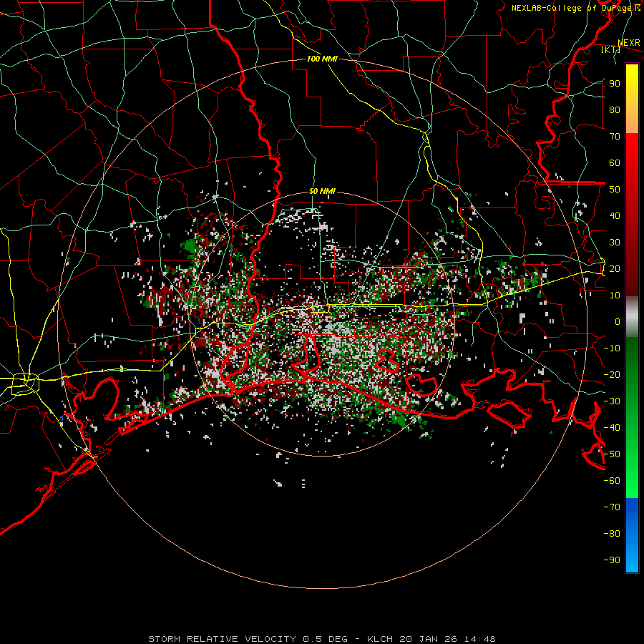Image resolution: width=644 pixels, height=644 pixels.
Task: Click the 60 value on the velocity scale
Action: point(615,163)
